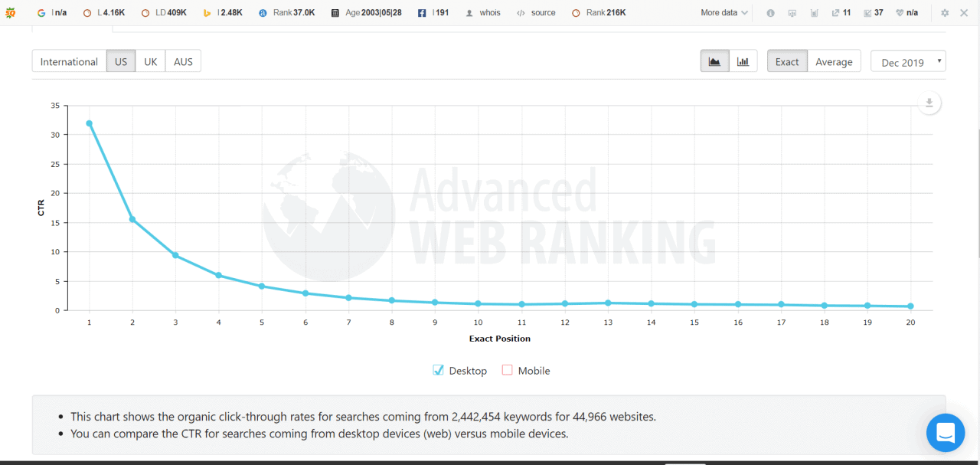The width and height of the screenshot is (980, 465).
Task: Click the density report icon in SEOquake bar
Action: pos(814,13)
